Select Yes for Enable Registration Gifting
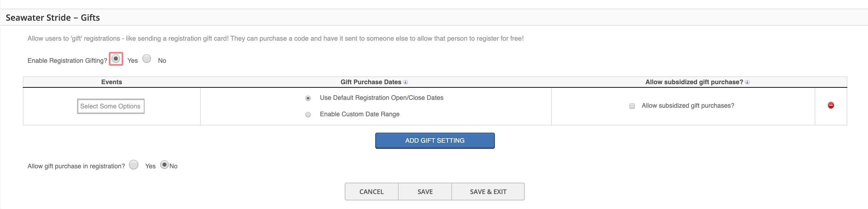 click(x=116, y=58)
